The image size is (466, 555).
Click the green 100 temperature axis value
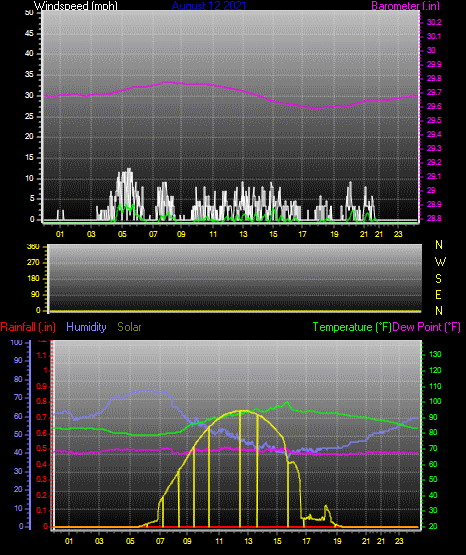coord(435,401)
